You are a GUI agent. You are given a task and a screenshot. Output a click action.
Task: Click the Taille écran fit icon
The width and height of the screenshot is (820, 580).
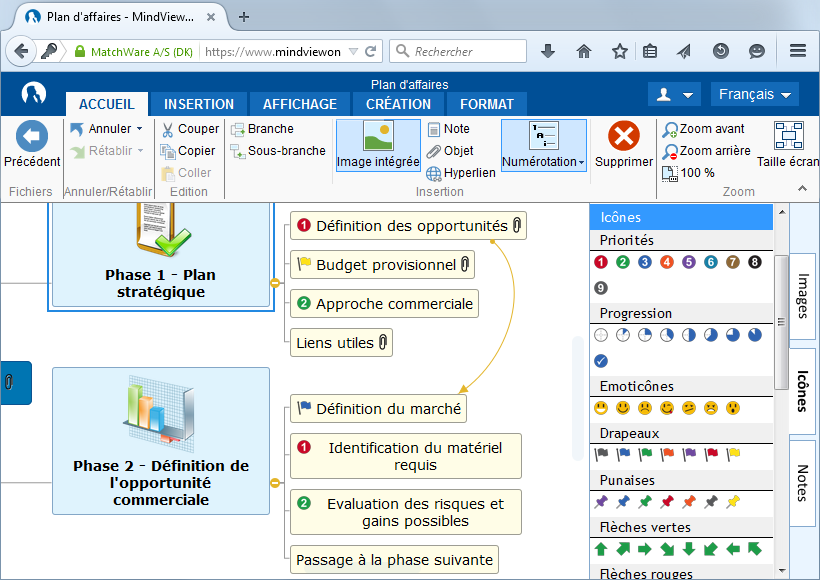pos(789,136)
